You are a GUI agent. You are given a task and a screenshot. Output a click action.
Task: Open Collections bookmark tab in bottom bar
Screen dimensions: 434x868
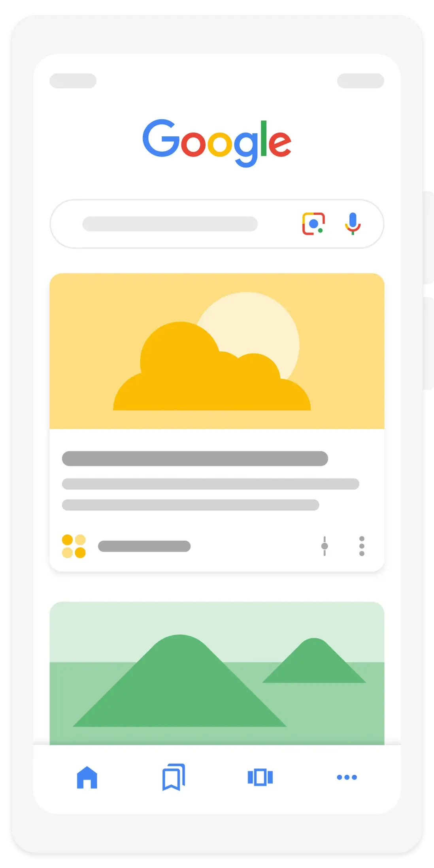(174, 777)
